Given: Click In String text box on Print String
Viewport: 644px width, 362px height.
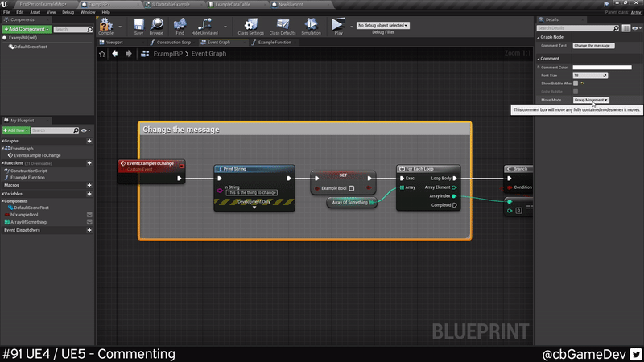Looking at the screenshot, I should pos(251,192).
